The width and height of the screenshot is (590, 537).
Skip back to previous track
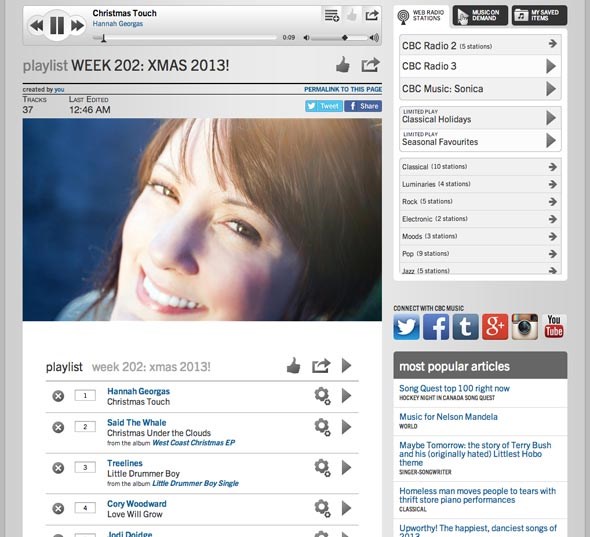pos(36,26)
